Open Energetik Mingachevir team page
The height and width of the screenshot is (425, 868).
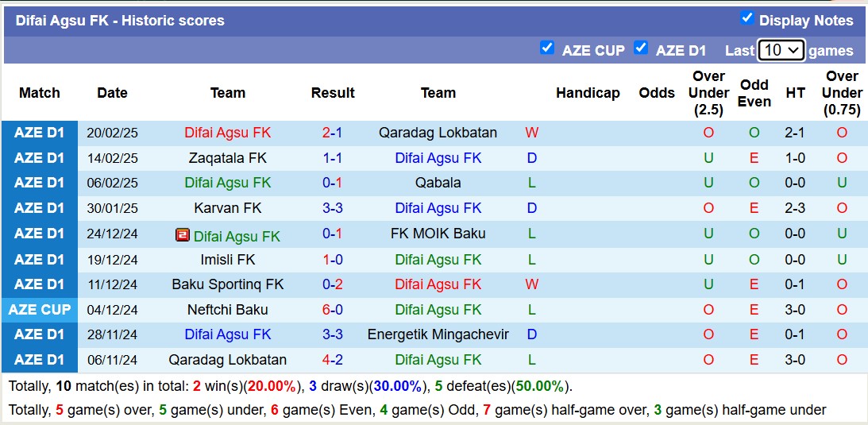pyautogui.click(x=438, y=334)
